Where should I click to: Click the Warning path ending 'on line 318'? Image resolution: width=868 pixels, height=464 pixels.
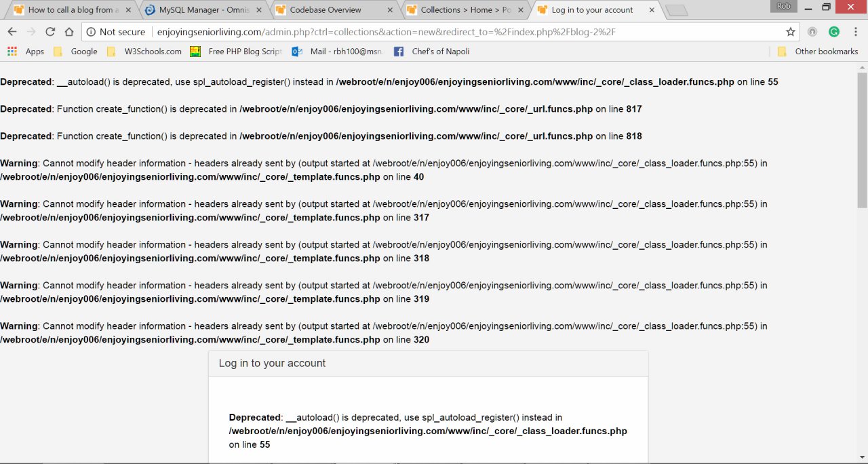(x=215, y=258)
